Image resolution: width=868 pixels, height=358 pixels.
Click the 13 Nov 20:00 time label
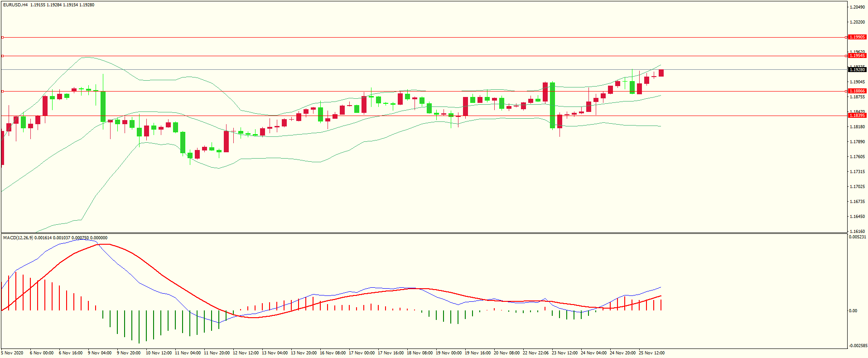[x=304, y=353]
